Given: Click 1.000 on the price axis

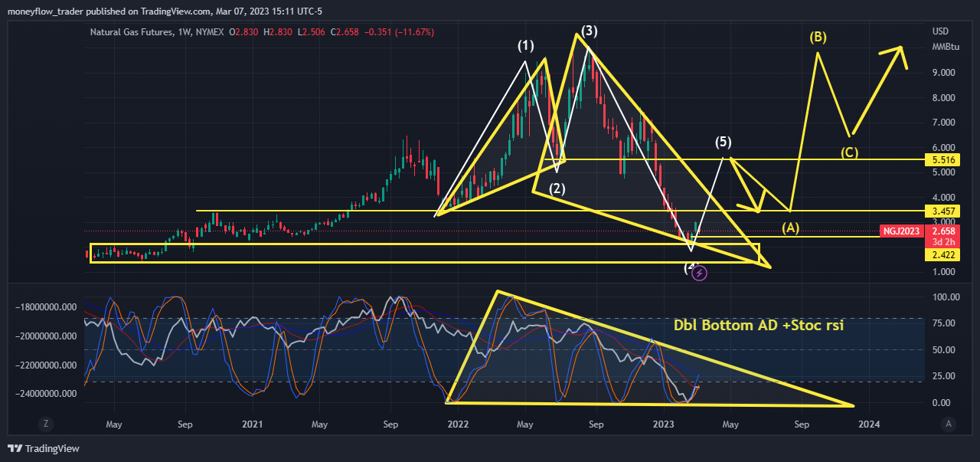Looking at the screenshot, I should tap(943, 272).
